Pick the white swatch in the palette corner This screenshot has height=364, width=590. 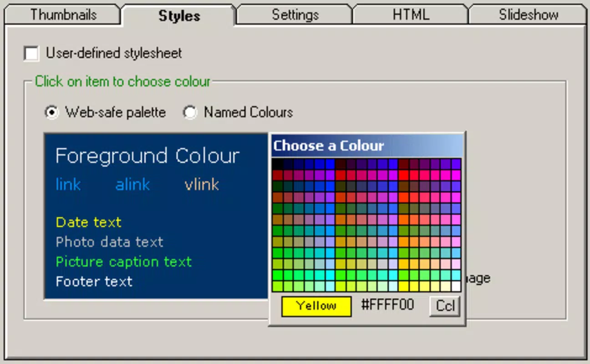(x=456, y=286)
